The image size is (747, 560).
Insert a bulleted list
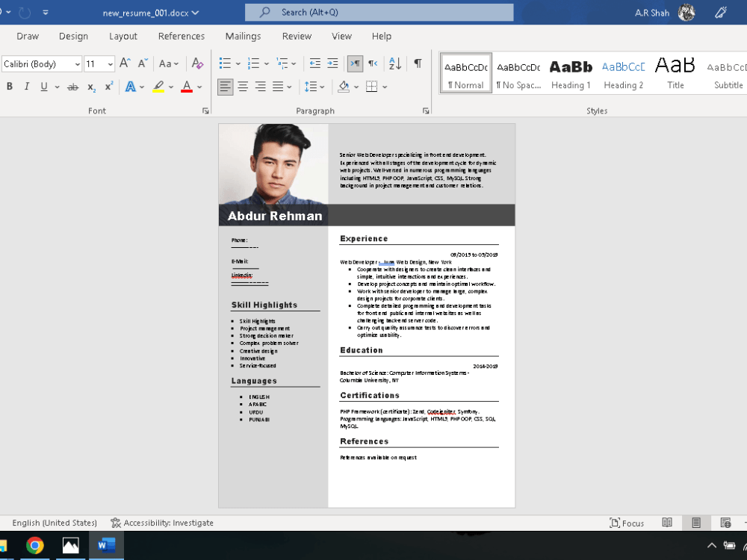pos(225,63)
